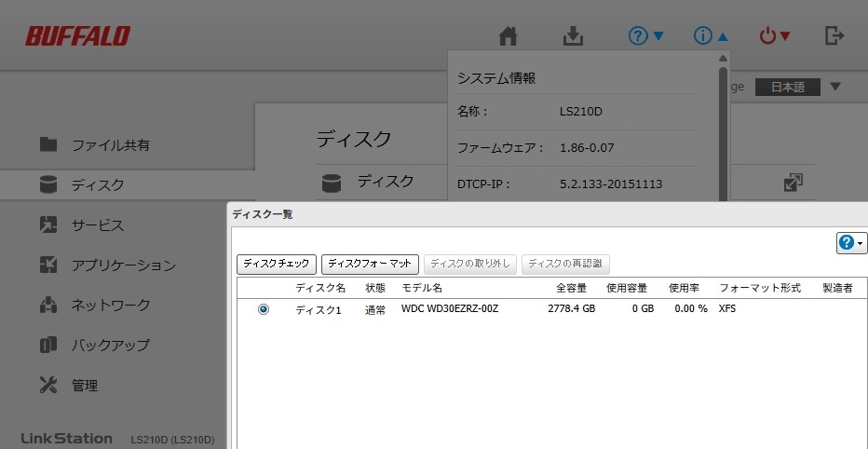Click the home icon in header
868x449 pixels.
pyautogui.click(x=508, y=36)
